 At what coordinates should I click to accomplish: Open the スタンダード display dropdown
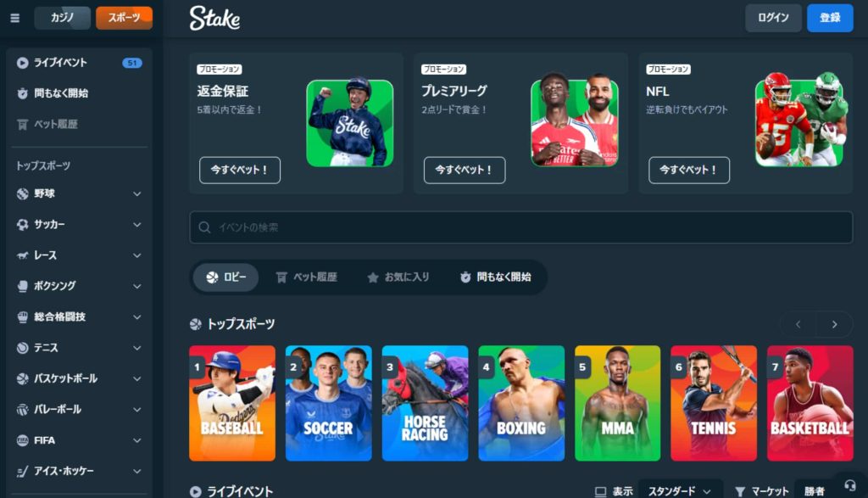[x=680, y=491]
